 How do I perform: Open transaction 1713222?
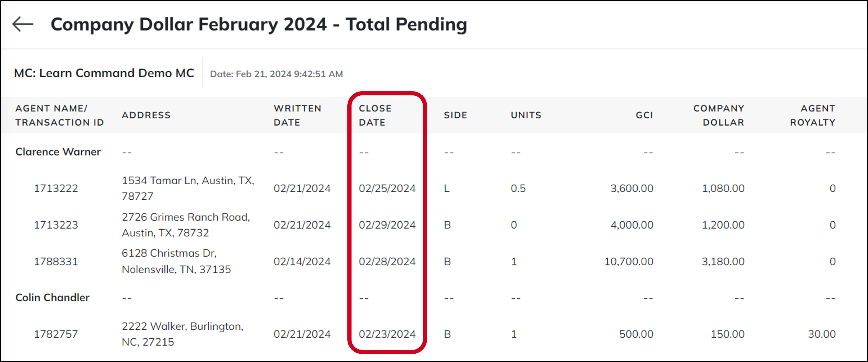point(56,188)
